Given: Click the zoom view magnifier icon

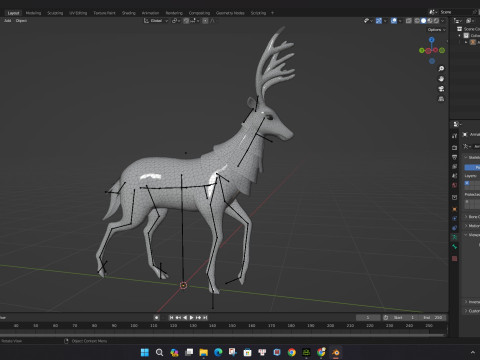Looking at the screenshot, I should (441, 68).
